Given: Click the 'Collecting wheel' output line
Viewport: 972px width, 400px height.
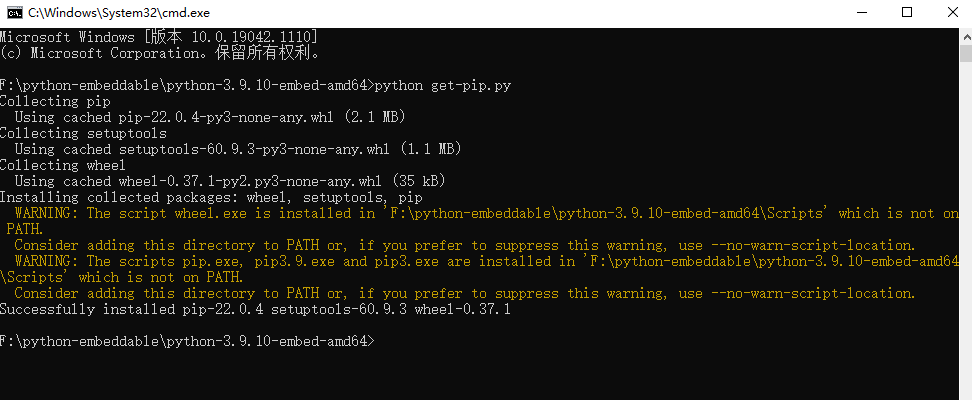Looking at the screenshot, I should [x=63, y=165].
